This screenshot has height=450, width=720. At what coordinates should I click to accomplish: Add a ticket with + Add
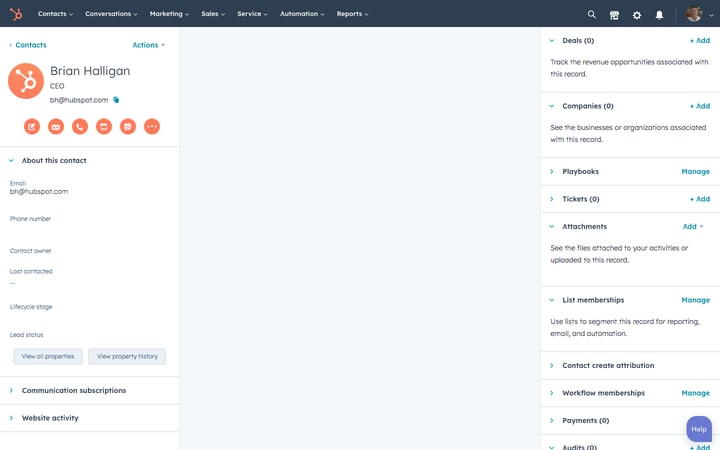700,199
